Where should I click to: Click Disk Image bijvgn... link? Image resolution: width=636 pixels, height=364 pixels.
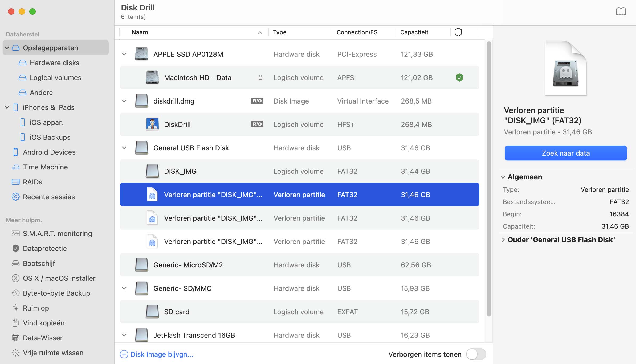coord(157,354)
